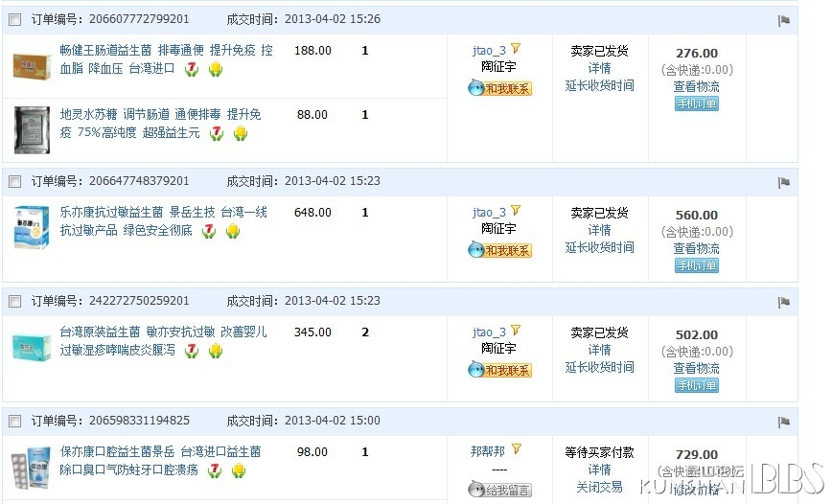Click 和我联系 chat icon in the 276.00 order
Viewport: 832px width, 504px height.
pos(499,88)
